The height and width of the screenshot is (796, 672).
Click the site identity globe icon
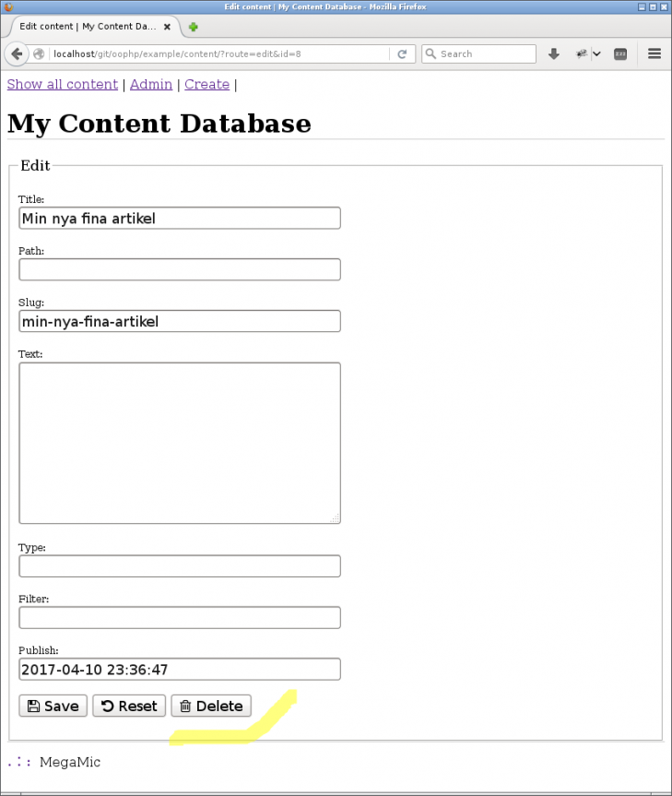coord(39,53)
